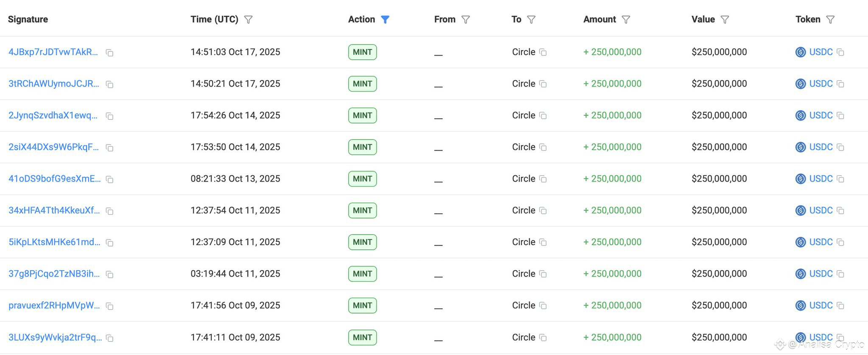
Task: Click USDC coin logo in 03:19:44 row
Action: (x=801, y=274)
